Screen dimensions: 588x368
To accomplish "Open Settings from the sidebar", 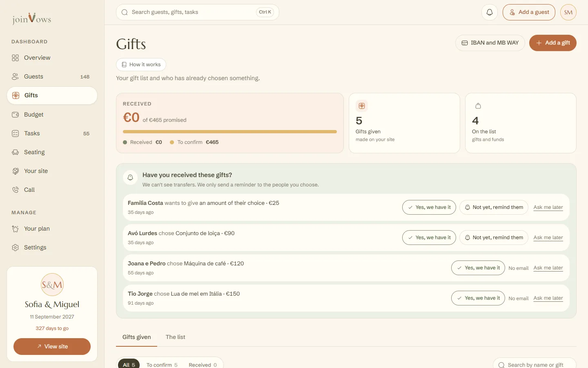I will coord(52,247).
